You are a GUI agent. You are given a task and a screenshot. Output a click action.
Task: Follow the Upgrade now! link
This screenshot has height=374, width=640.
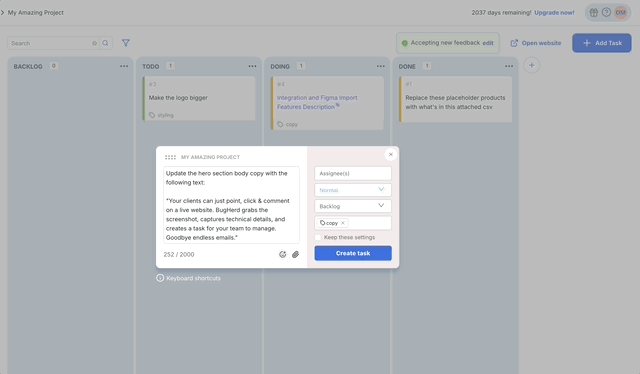coord(554,13)
